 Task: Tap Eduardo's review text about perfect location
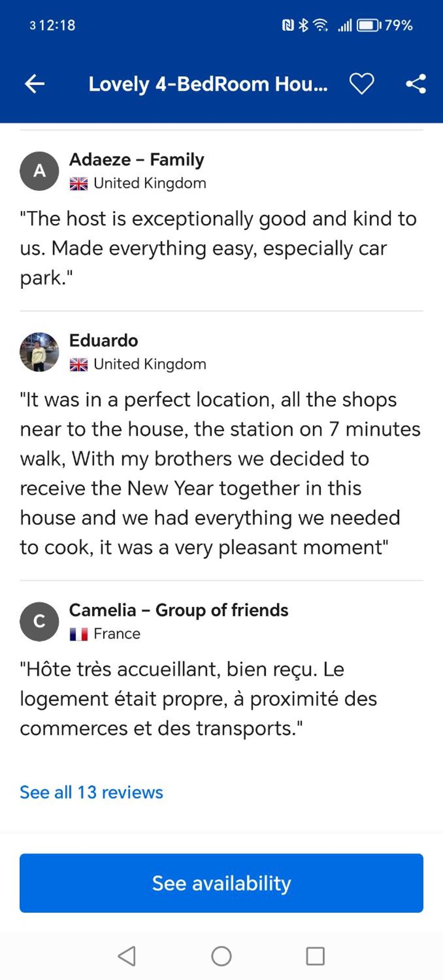(220, 473)
